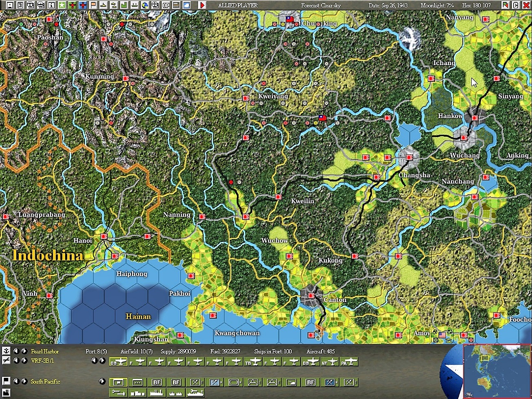
Task: Click the document list toolbar icon
Action: (20, 5)
